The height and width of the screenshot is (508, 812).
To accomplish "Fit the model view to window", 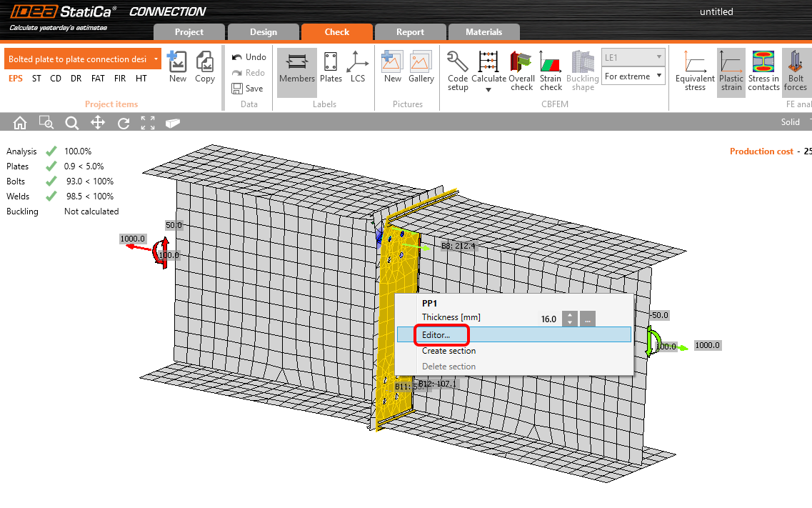I will 148,122.
